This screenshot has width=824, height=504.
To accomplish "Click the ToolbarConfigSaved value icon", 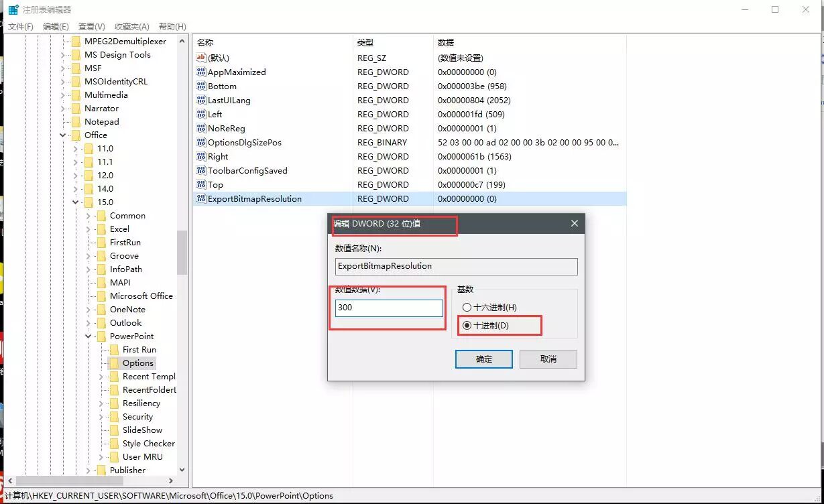I will (x=201, y=170).
